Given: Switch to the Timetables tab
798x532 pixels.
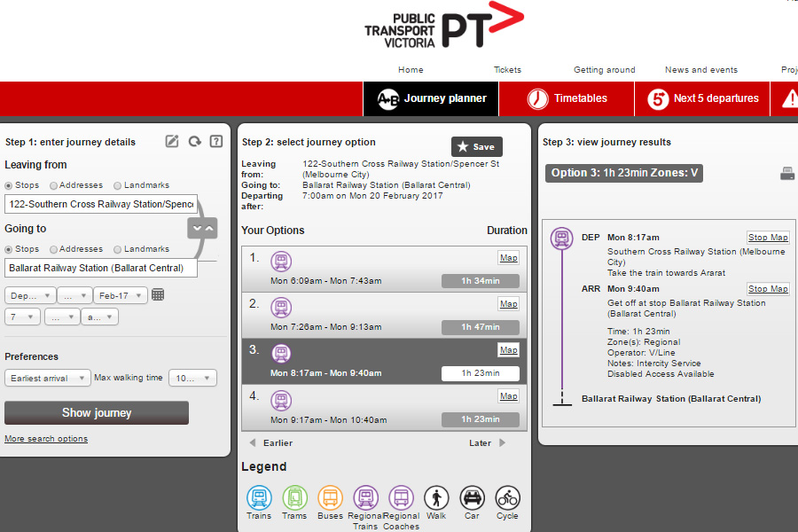Looking at the screenshot, I should [x=567, y=98].
